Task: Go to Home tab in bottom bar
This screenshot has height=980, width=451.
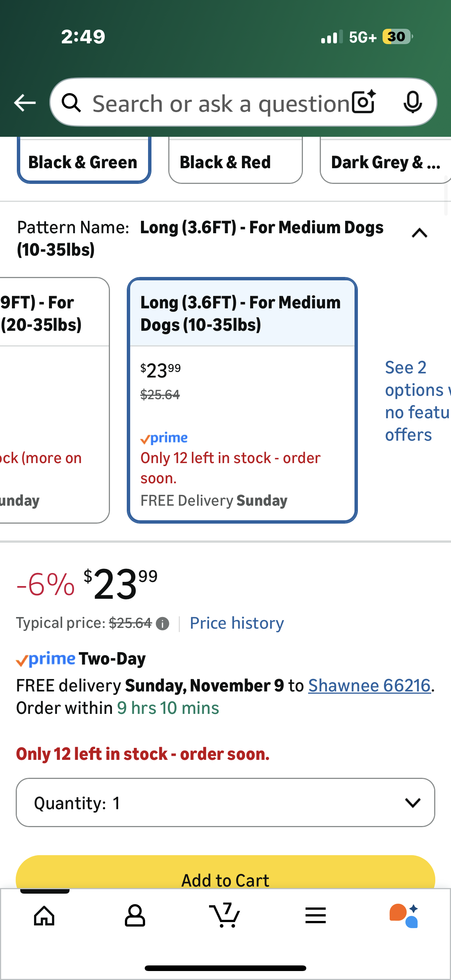Action: pos(45,915)
